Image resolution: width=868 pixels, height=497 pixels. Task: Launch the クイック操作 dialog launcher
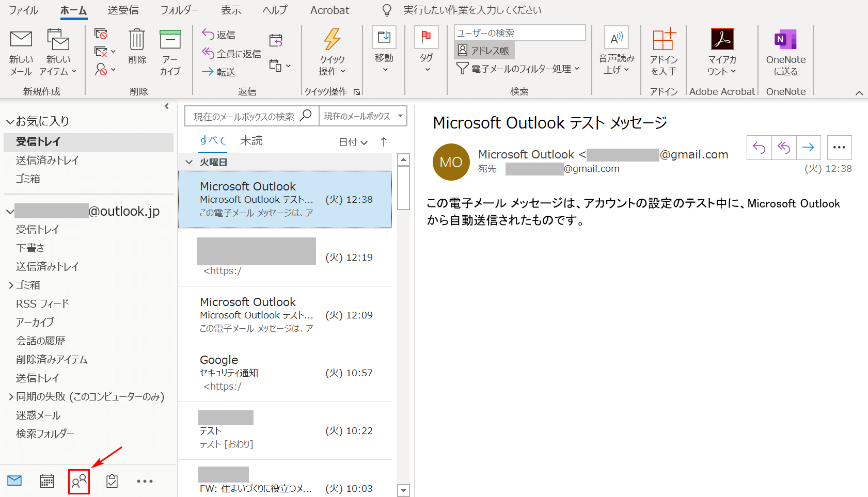click(x=357, y=92)
